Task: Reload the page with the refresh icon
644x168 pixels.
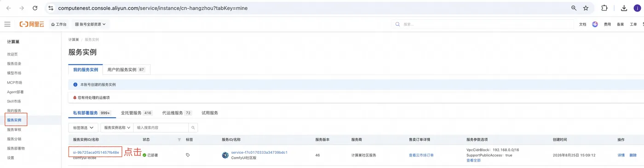Action: point(35,8)
